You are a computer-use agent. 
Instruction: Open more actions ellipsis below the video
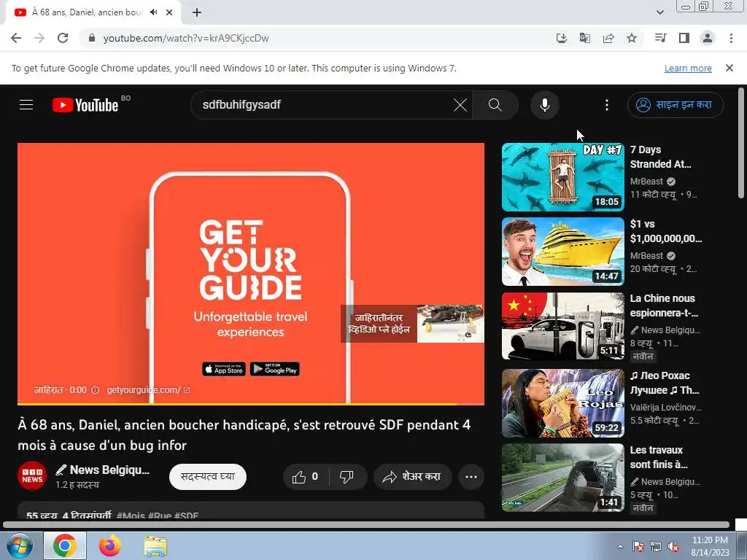471,477
